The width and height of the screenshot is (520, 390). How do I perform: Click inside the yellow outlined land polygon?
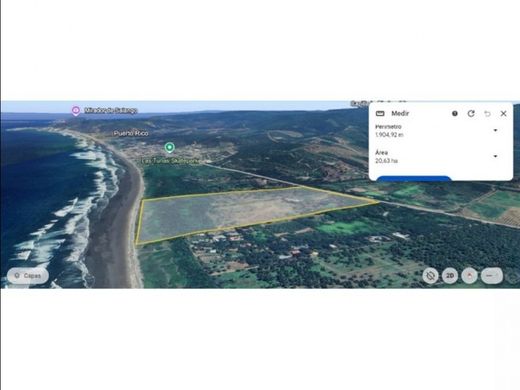click(240, 212)
